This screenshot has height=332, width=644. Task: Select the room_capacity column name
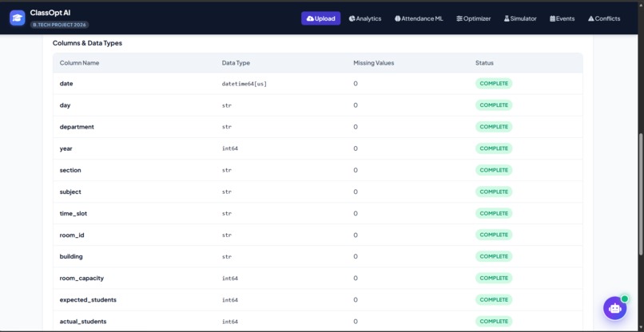coord(81,279)
